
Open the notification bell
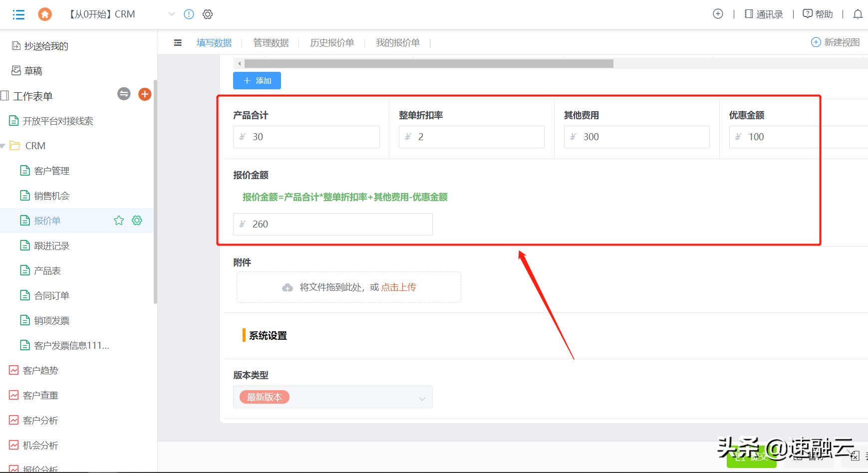(858, 14)
